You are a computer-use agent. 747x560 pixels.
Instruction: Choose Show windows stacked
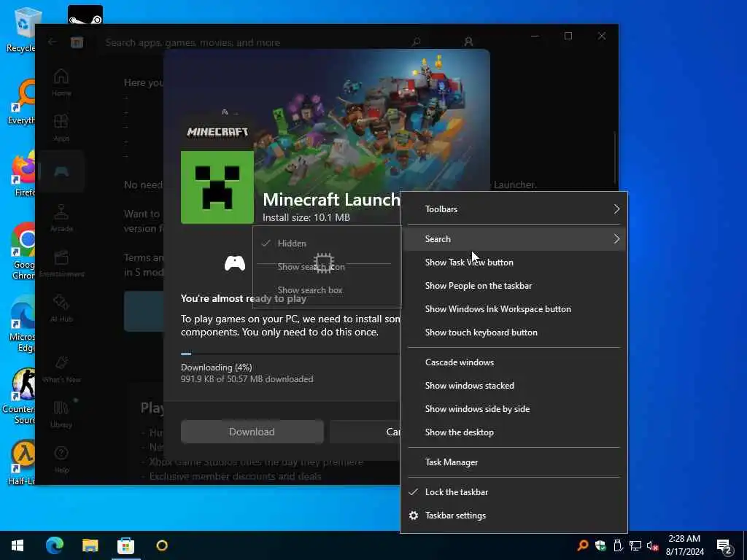click(514, 386)
